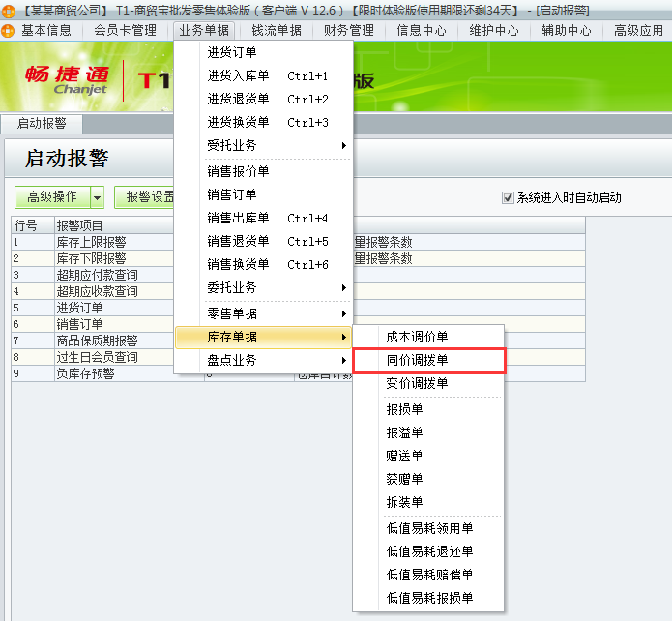Choose 低值易耗退还单 from submenu
This screenshot has width=672, height=621.
tap(428, 551)
